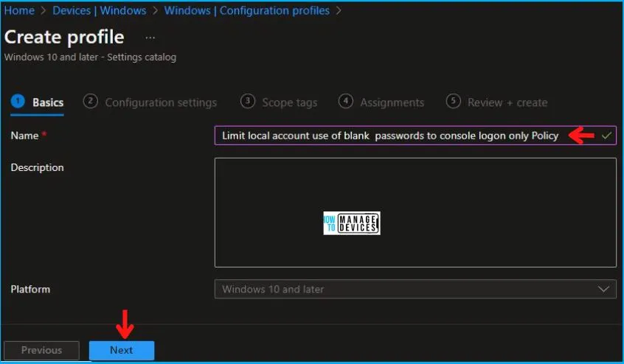Click the Name field label
The height and width of the screenshot is (364, 624).
pyautogui.click(x=24, y=136)
